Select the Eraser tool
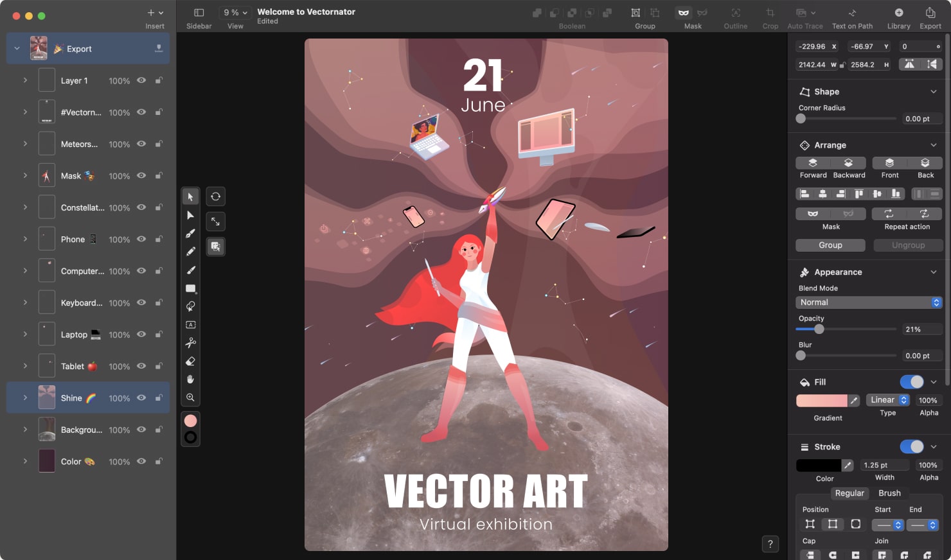The height and width of the screenshot is (560, 951). [190, 361]
